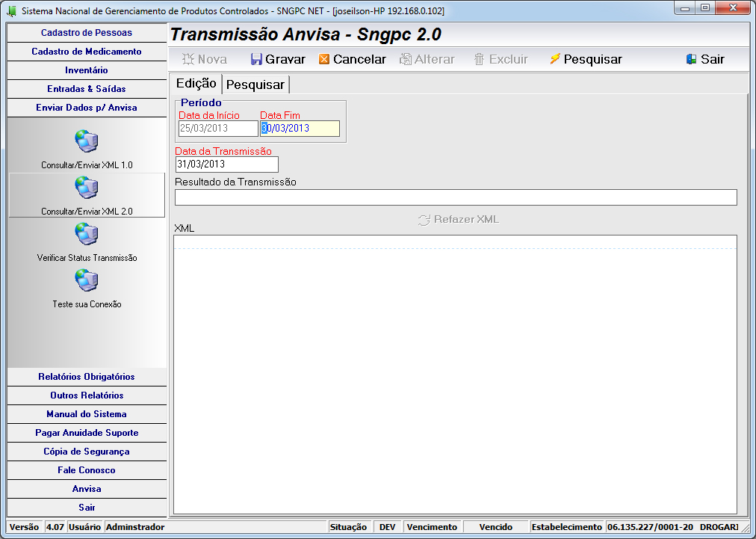756x539 pixels.
Task: Open Pagar Anuidade Suporte section
Action: [87, 433]
